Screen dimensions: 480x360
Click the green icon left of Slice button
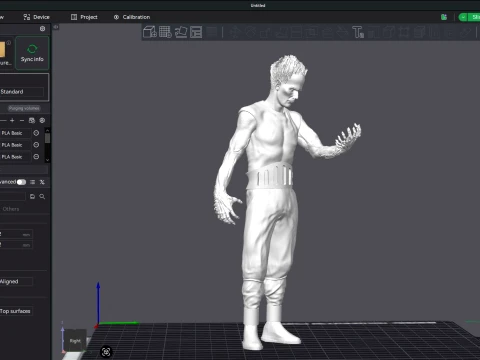pyautogui.click(x=444, y=17)
